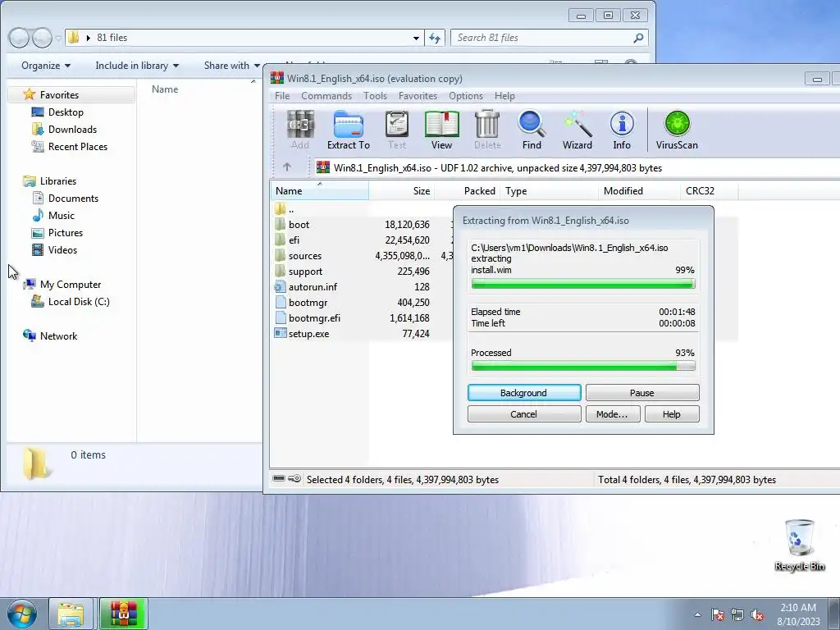Click Help button in extraction dialog

672,414
